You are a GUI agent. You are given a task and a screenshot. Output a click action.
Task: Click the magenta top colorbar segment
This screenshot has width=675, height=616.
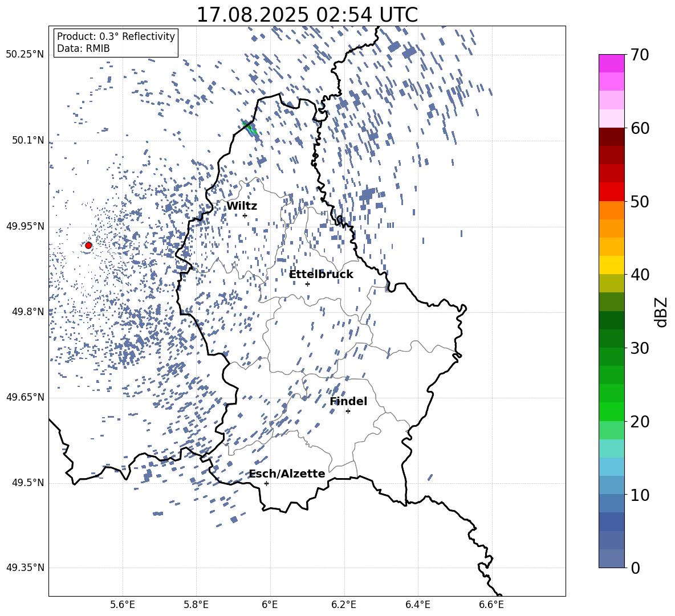click(x=612, y=63)
